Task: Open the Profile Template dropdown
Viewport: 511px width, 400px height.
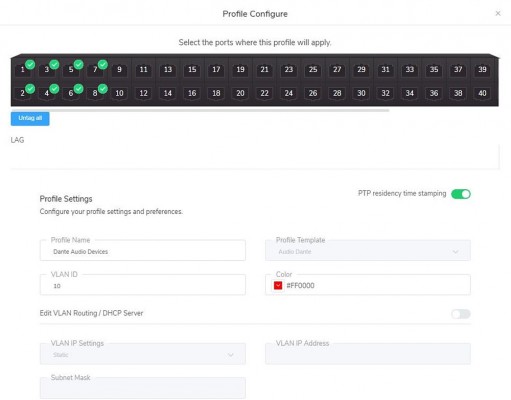Action: (368, 250)
